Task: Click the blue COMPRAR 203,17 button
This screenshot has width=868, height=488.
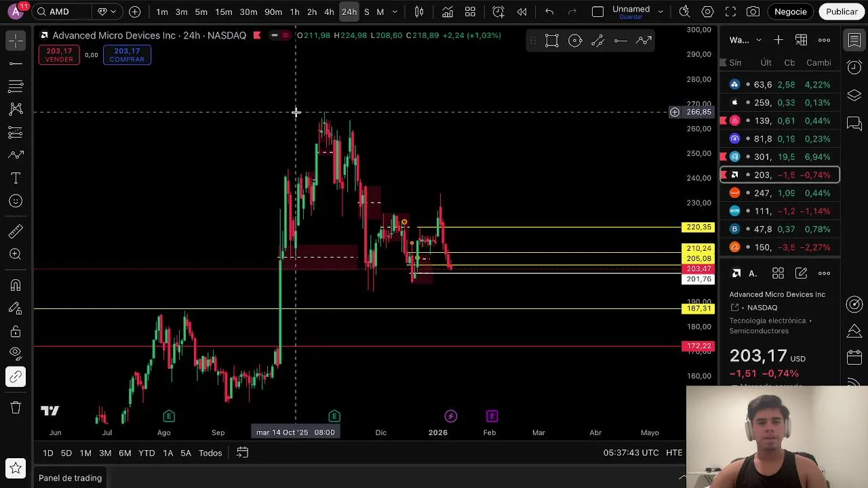Action: 127,55
